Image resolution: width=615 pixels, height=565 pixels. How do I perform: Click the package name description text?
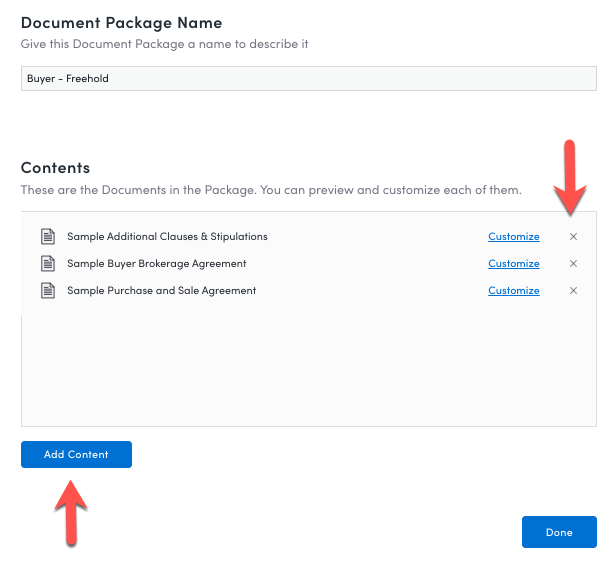point(164,44)
